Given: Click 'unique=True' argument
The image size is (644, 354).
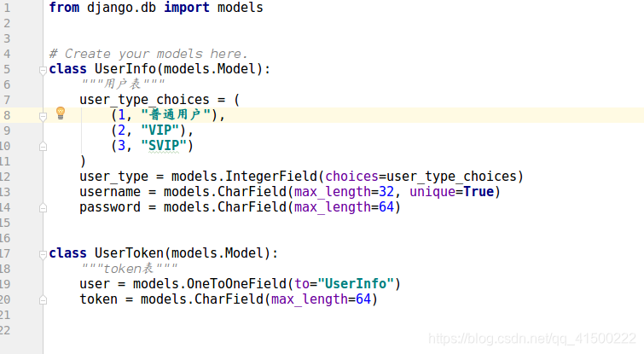Looking at the screenshot, I should pyautogui.click(x=452, y=192).
